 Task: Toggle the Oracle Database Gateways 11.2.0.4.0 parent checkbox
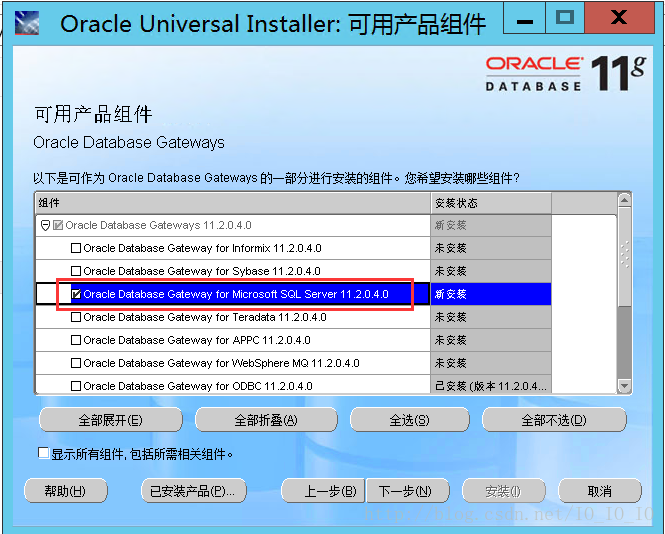[x=58, y=225]
